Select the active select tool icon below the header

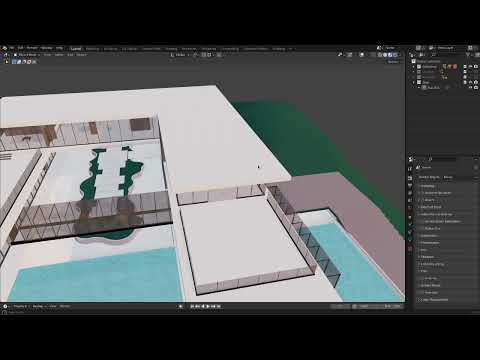point(6,62)
